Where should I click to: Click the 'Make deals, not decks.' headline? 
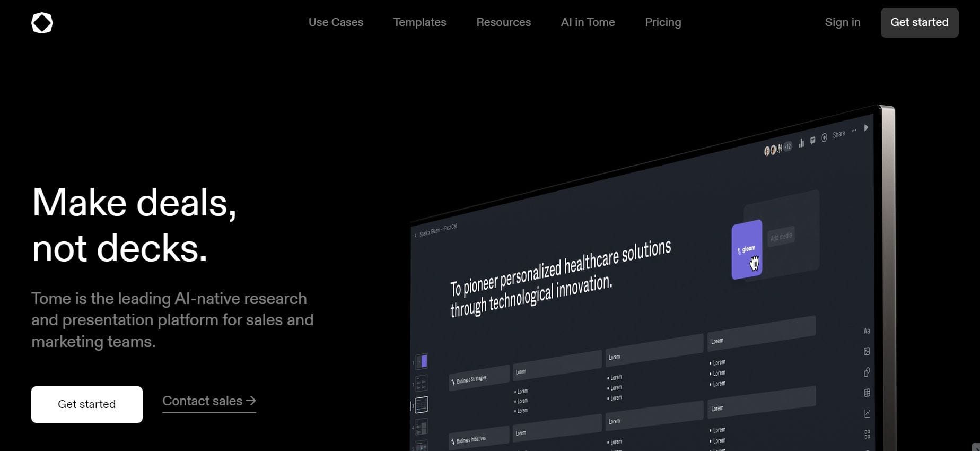coord(134,225)
